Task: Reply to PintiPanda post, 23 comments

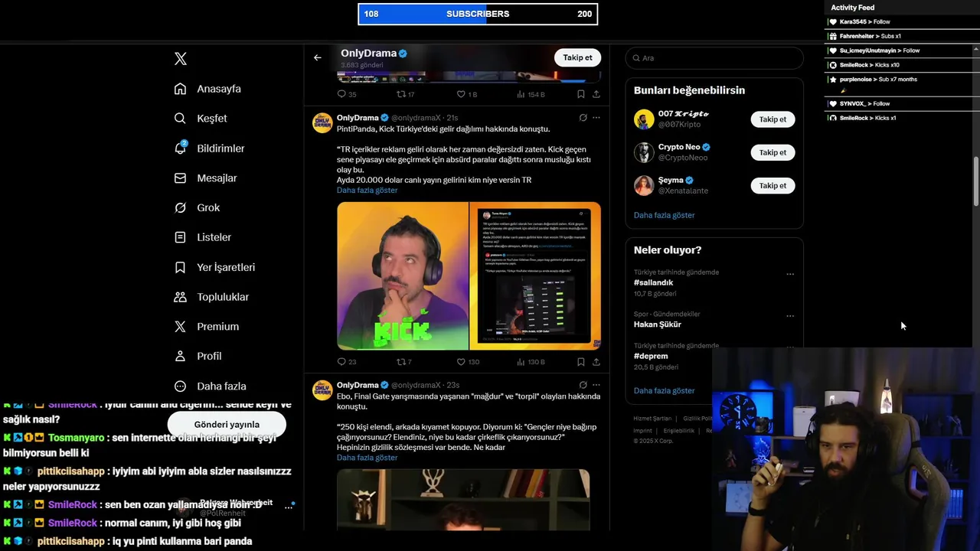Action: point(346,362)
